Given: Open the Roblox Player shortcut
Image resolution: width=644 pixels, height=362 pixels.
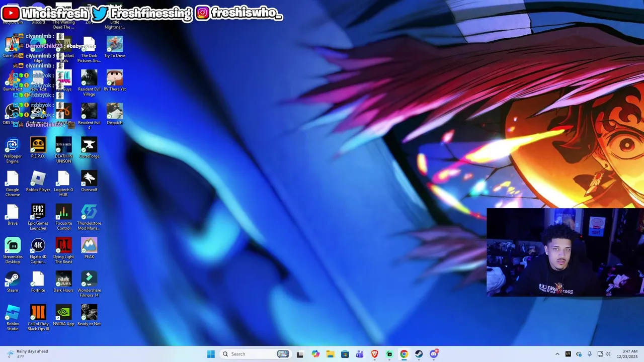Looking at the screenshot, I should click(38, 182).
